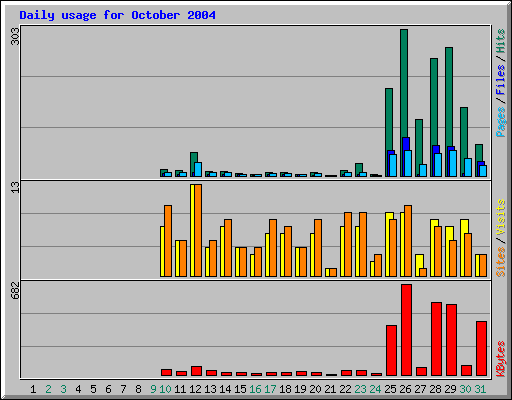Viewport: 512px width, 400px height.
Task: Click the 303 hits axis maximum label
Action: pos(16,36)
